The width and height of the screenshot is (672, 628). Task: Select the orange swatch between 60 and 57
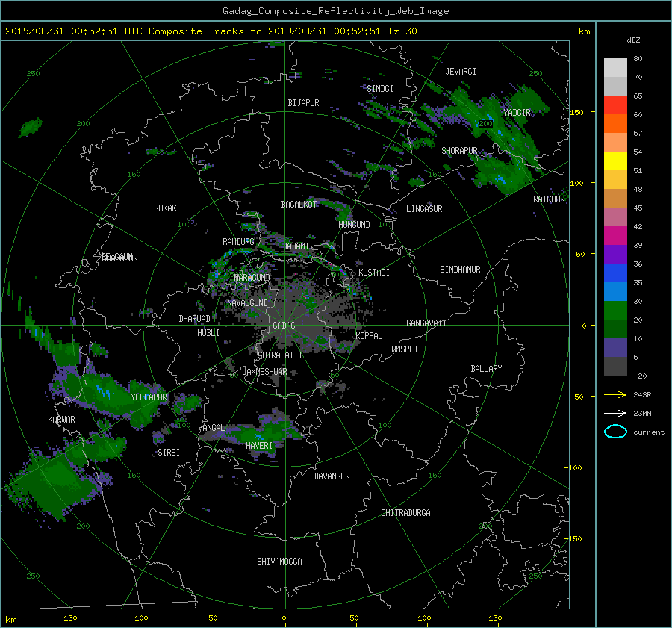click(615, 124)
